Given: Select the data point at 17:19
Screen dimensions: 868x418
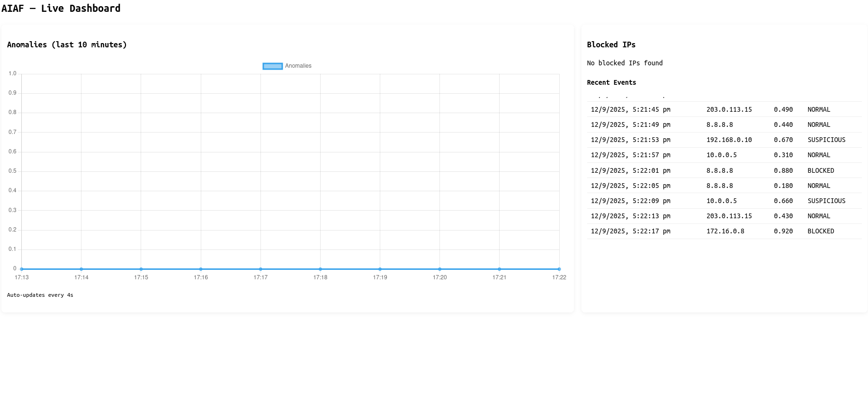Looking at the screenshot, I should tap(380, 269).
